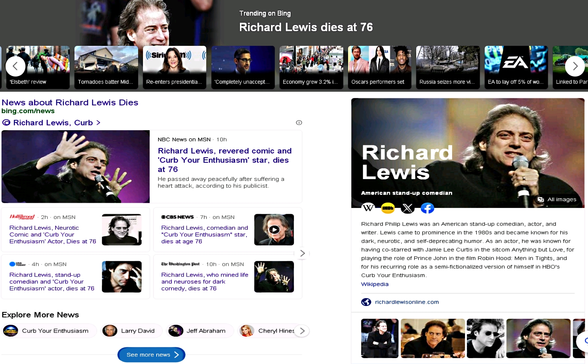Screen dimensions: 588x364
Task: Click the Curb Your Enthusiasm chip icon
Action: pos(10,331)
